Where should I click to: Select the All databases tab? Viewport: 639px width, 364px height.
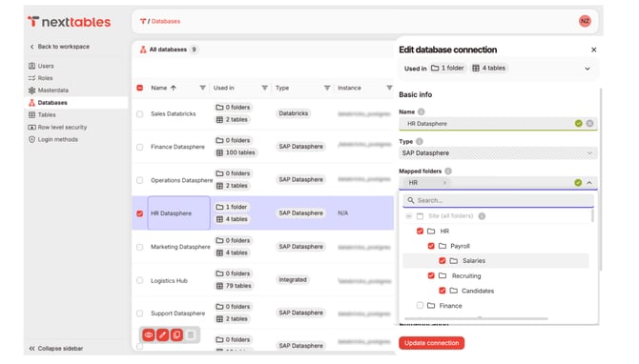pyautogui.click(x=168, y=50)
